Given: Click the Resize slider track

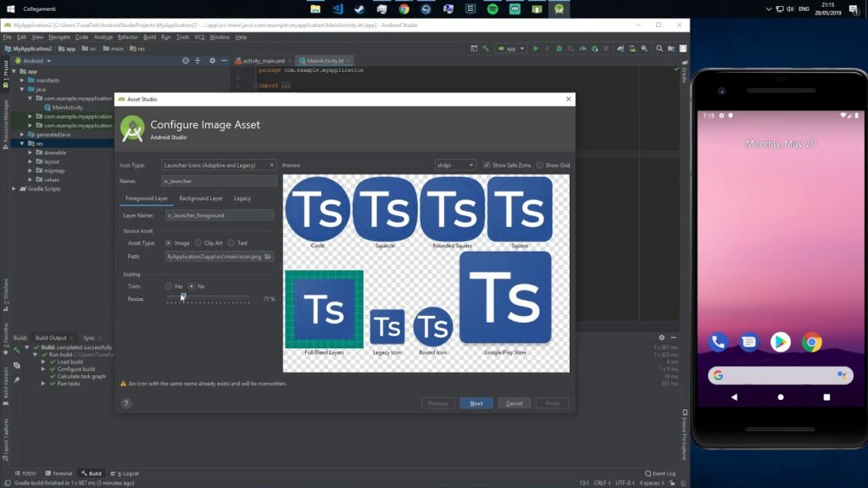Looking at the screenshot, I should tap(209, 299).
